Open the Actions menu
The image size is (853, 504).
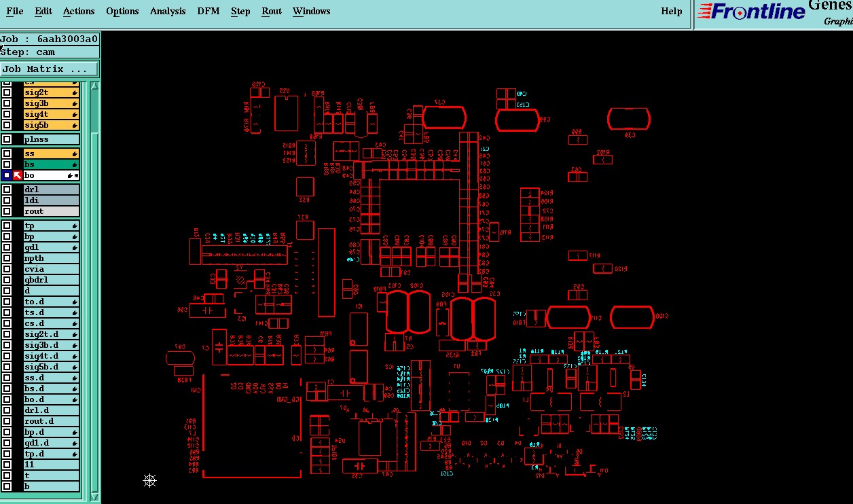pyautogui.click(x=79, y=11)
